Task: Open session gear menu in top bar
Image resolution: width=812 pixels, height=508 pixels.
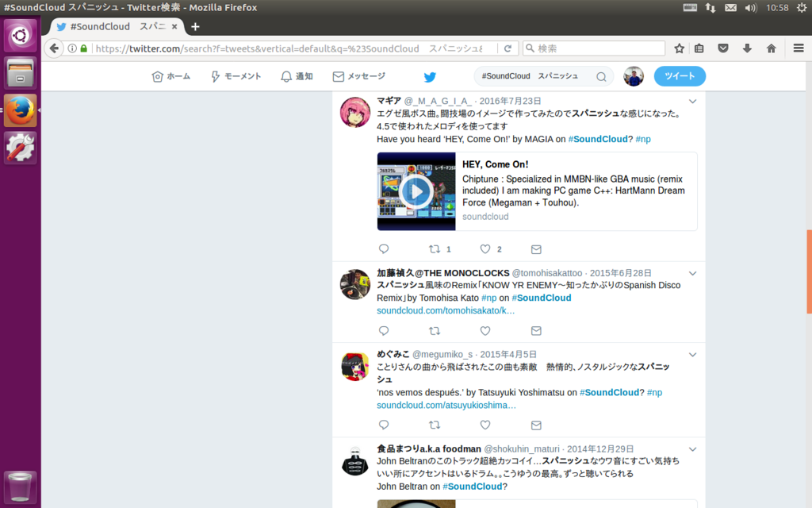Action: pyautogui.click(x=801, y=8)
